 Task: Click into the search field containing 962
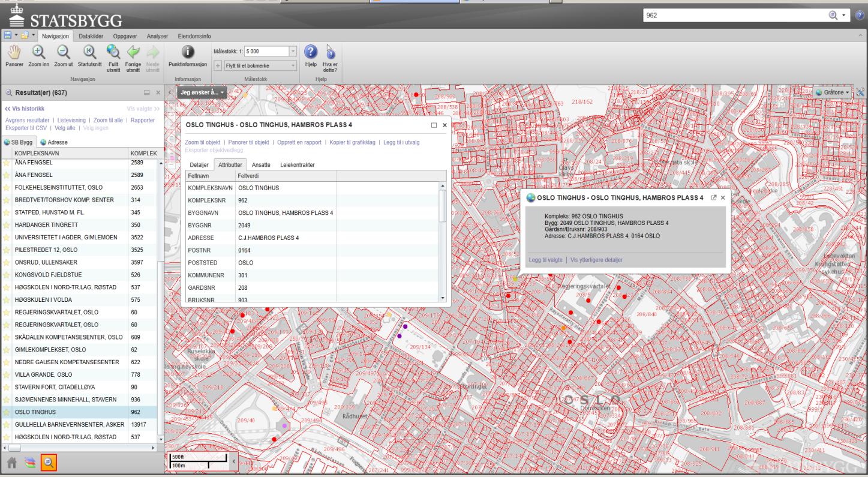coord(734,15)
